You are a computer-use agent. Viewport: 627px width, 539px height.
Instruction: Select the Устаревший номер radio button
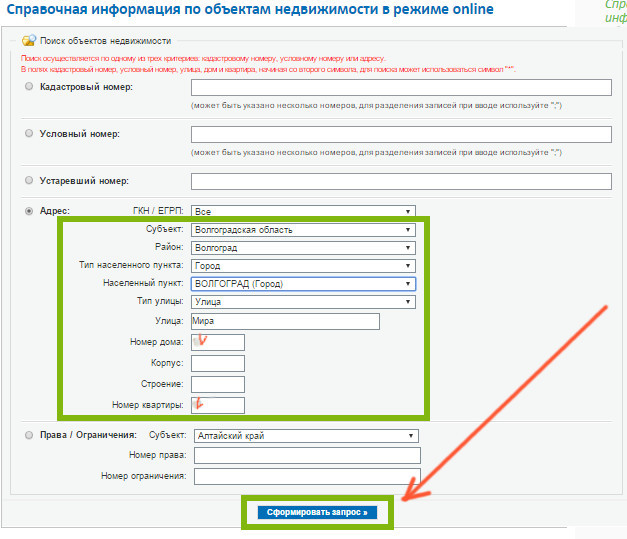point(29,181)
